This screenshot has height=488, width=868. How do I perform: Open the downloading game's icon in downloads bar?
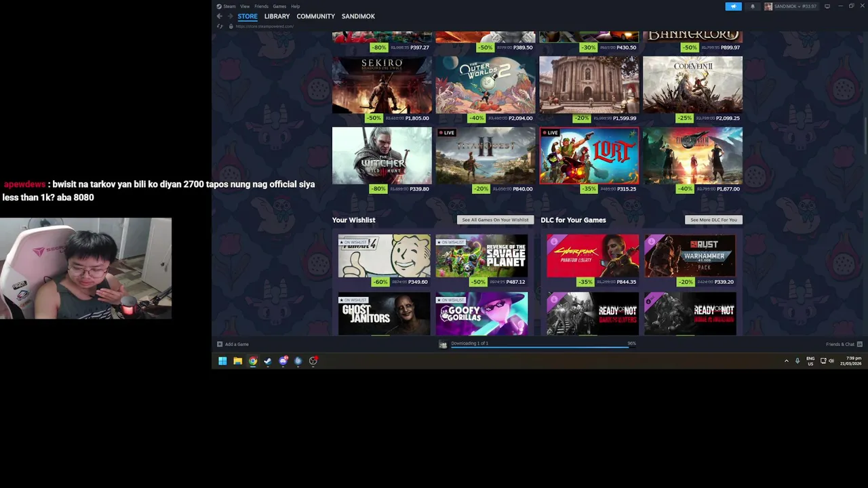pos(443,344)
